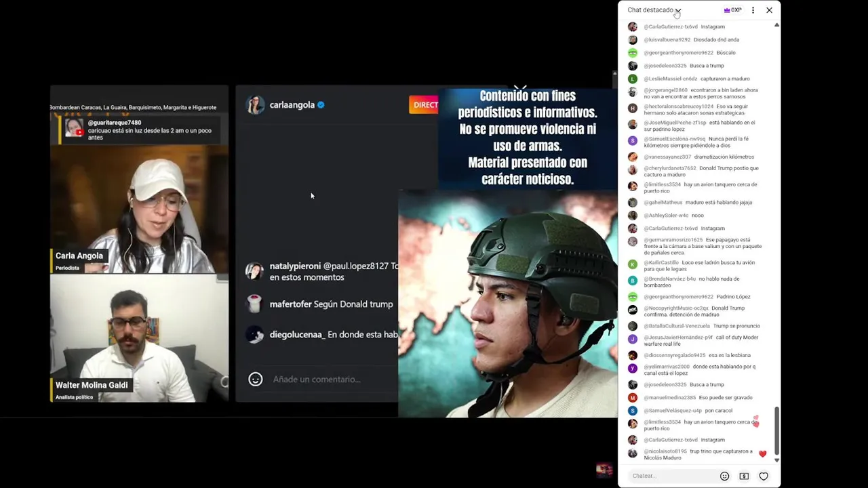Click @nicolaisoto8195's avatar
Screen dimensions: 868x488
(633, 453)
